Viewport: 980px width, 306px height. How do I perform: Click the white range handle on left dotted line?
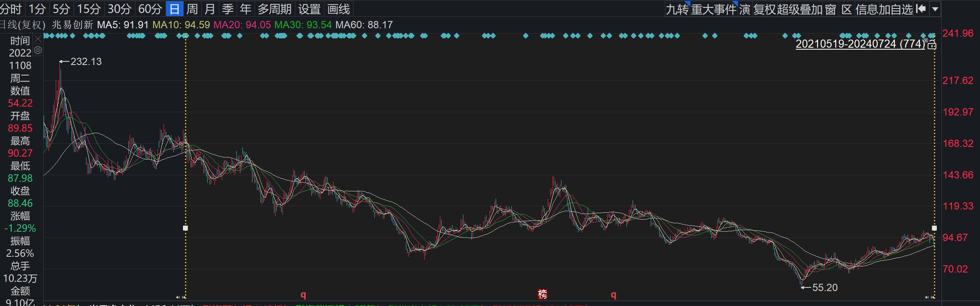[185, 228]
